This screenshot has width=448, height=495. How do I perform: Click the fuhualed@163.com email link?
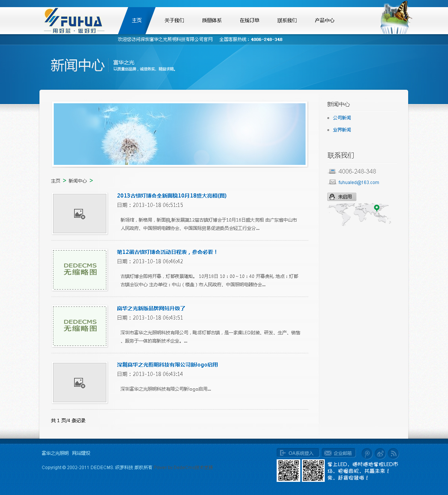359,183
